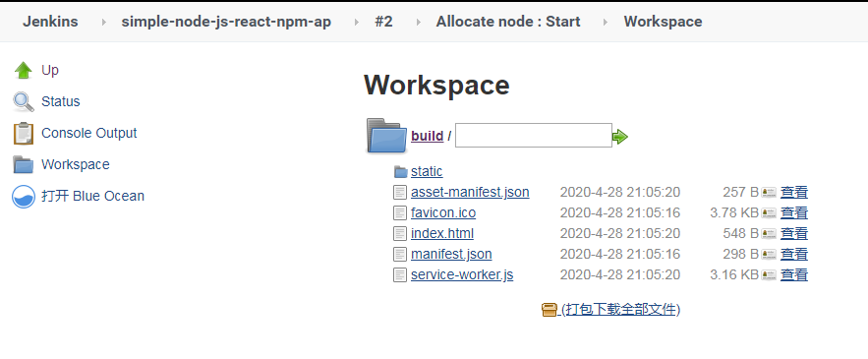
Task: Expand breadcrumb arrow after Jenkins
Action: click(103, 23)
